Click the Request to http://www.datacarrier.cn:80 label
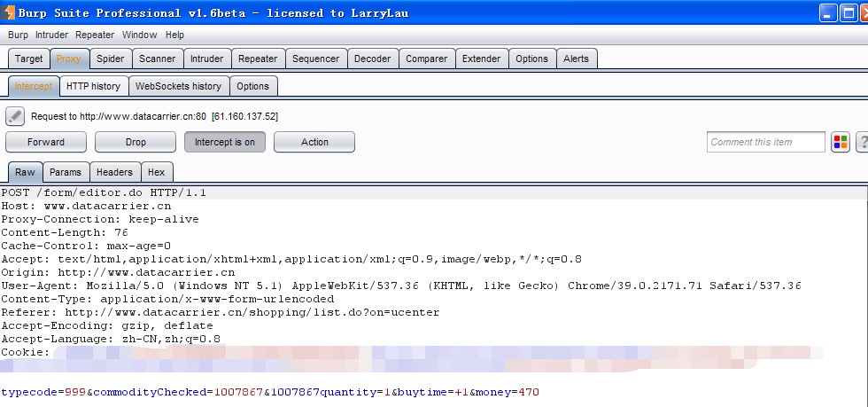Viewport: 868px width, 407px height. [x=154, y=116]
